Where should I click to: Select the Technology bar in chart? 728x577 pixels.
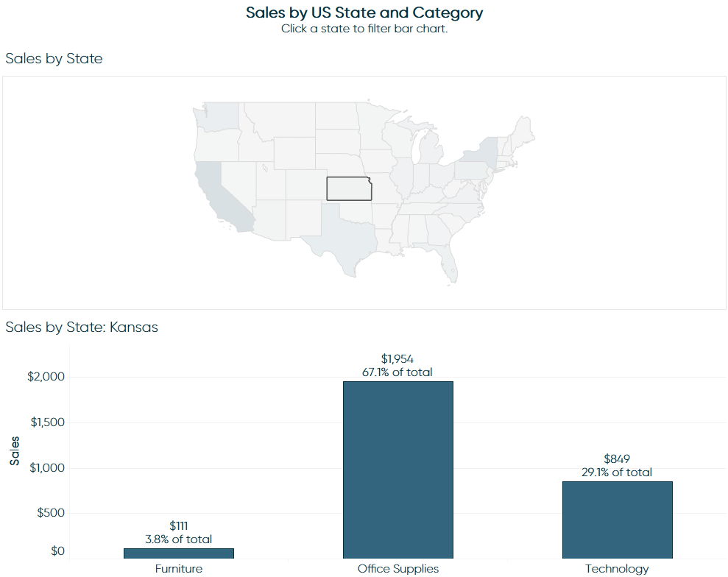(618, 520)
